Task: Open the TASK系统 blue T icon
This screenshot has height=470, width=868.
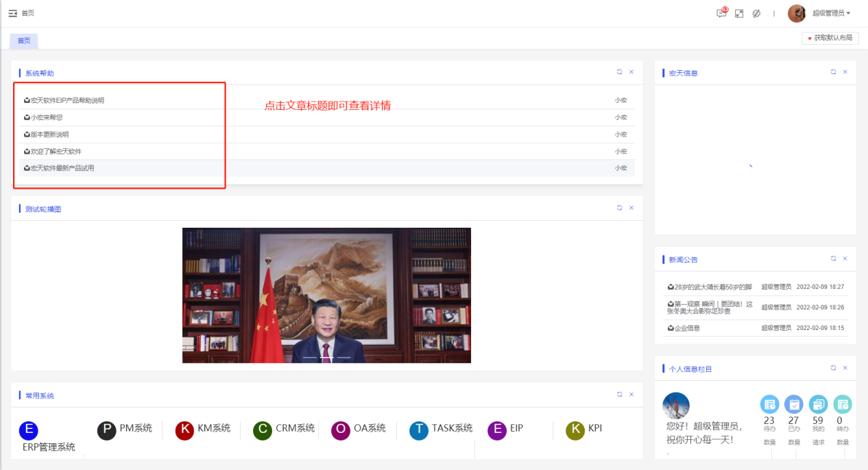Action: pos(419,430)
